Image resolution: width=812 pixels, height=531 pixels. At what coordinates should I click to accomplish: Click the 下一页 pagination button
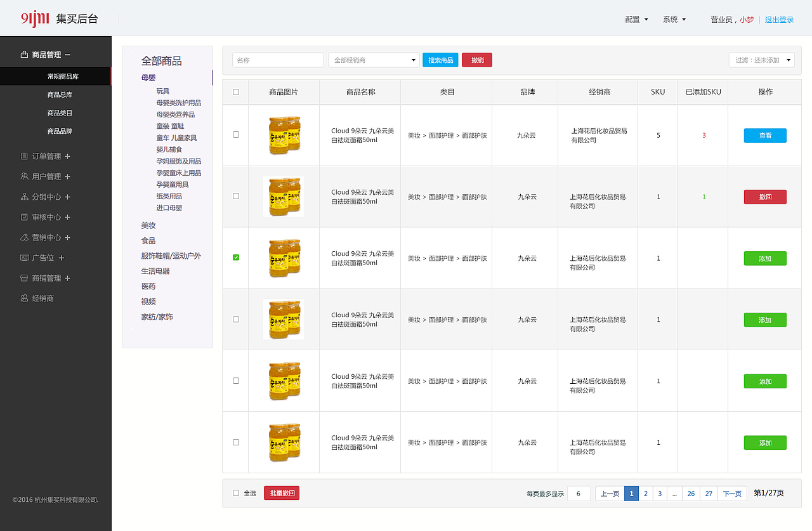(x=732, y=493)
